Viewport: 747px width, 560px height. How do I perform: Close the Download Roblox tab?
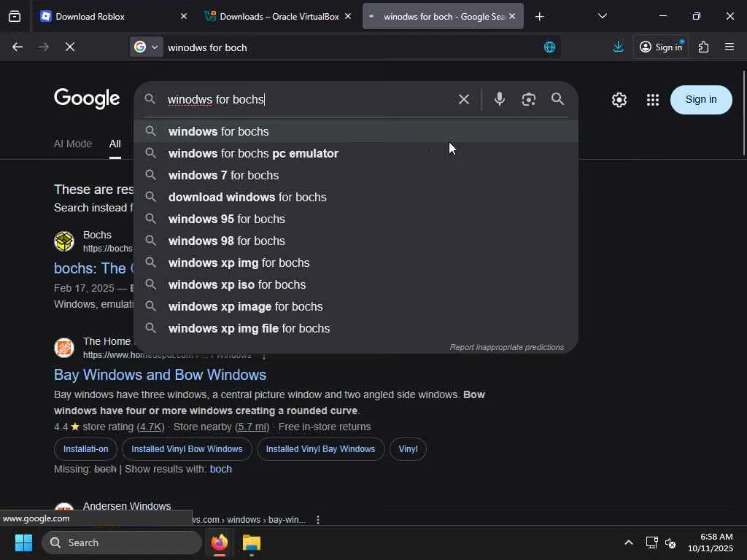pos(184,16)
